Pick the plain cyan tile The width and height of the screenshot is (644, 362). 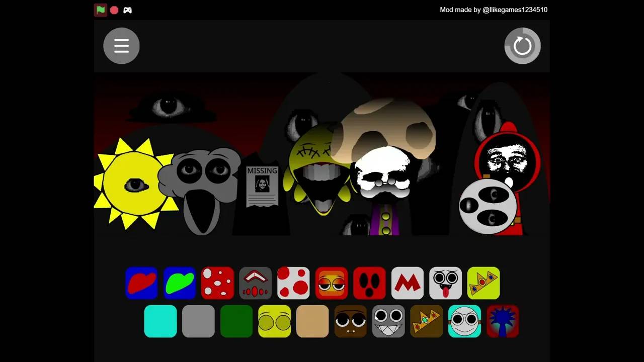click(x=160, y=321)
